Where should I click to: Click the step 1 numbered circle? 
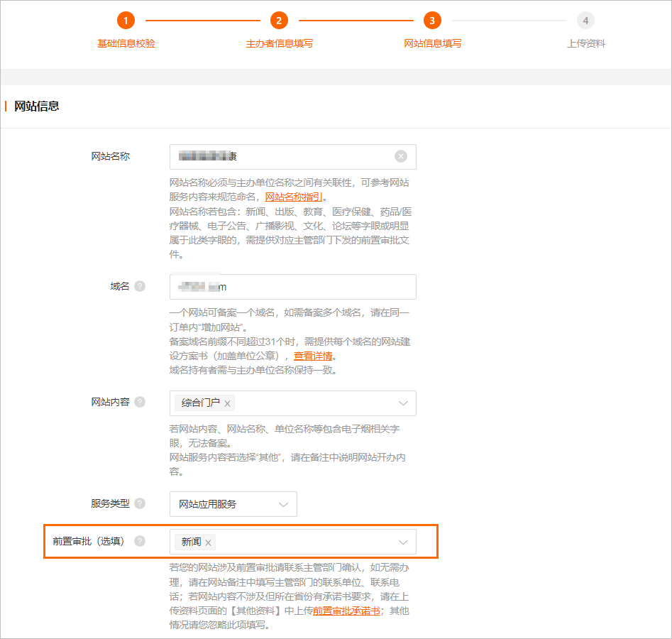(126, 21)
